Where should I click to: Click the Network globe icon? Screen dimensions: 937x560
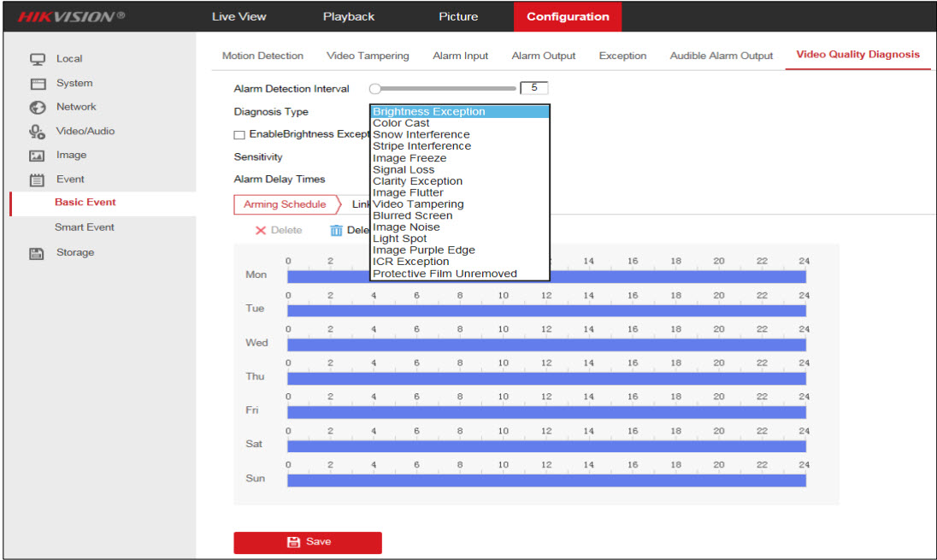click(38, 108)
